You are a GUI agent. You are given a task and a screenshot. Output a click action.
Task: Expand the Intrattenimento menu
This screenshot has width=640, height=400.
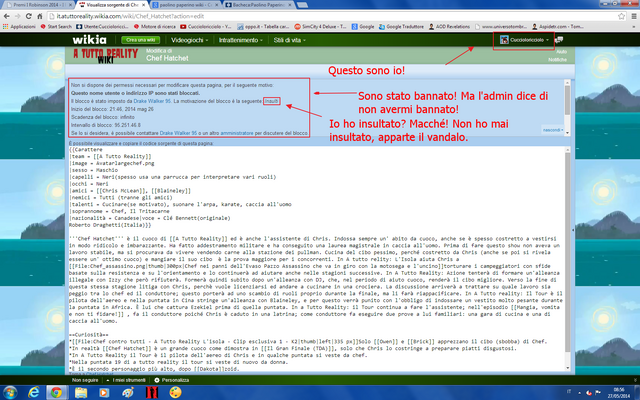pyautogui.click(x=240, y=40)
